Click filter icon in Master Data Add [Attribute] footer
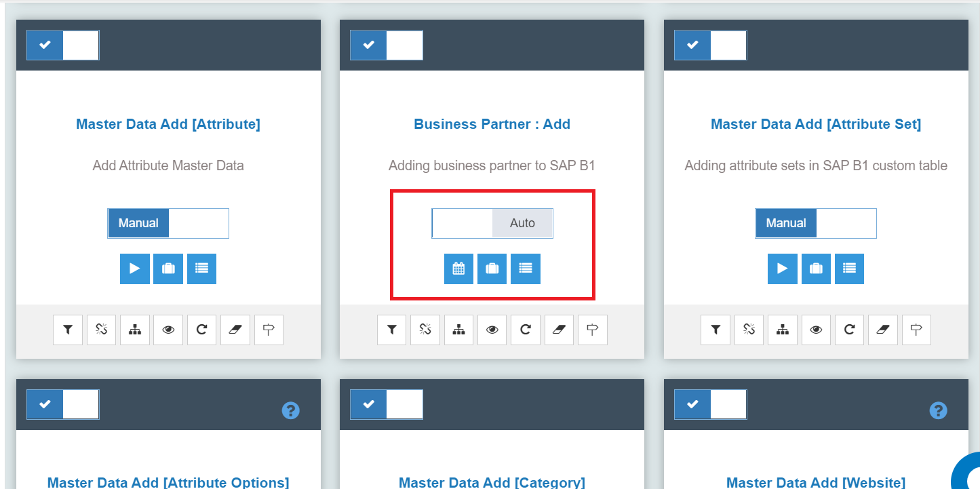Viewport: 980px width, 489px height. (x=68, y=330)
